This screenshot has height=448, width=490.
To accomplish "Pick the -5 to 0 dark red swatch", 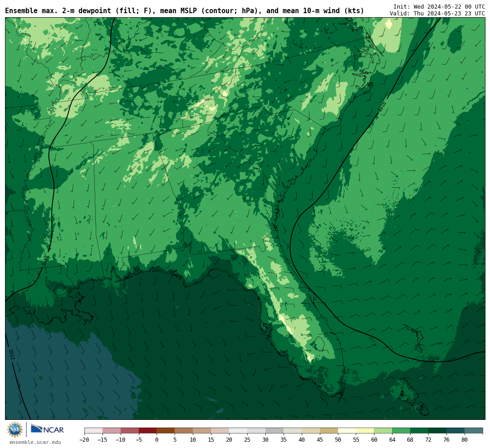I will (148, 431).
